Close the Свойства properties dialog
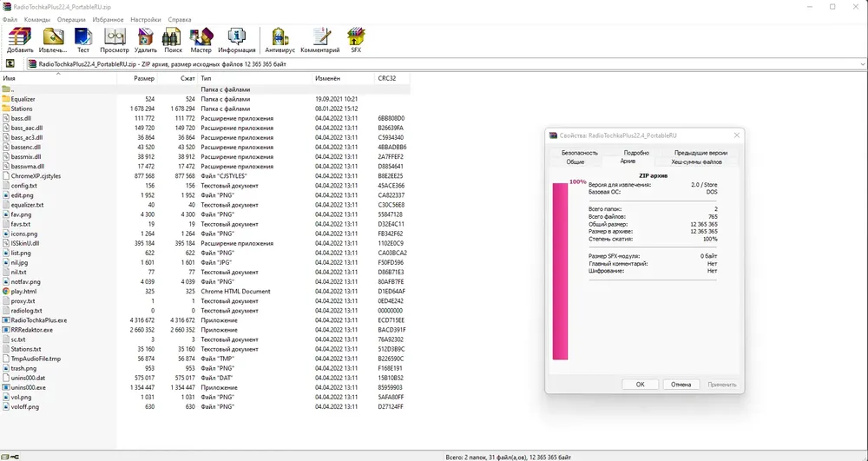This screenshot has height=461, width=868. click(736, 135)
